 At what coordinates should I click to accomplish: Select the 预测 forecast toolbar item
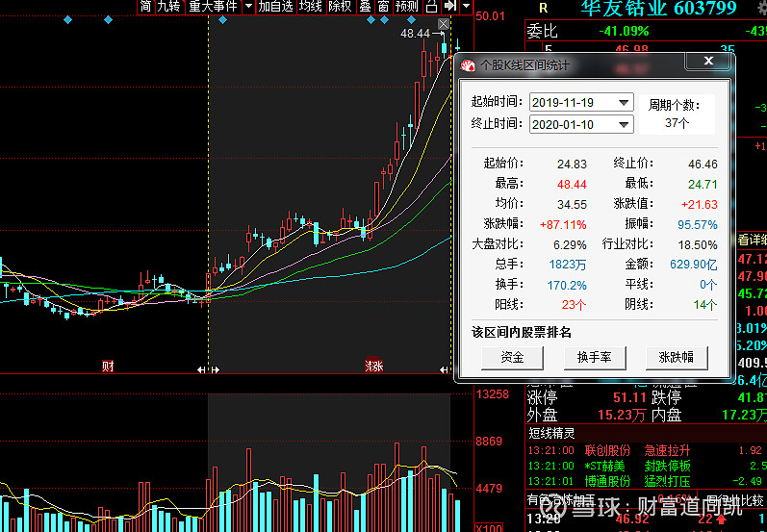(407, 7)
